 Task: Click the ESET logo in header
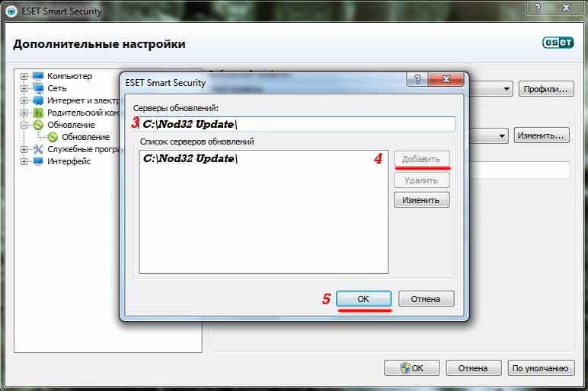[558, 43]
